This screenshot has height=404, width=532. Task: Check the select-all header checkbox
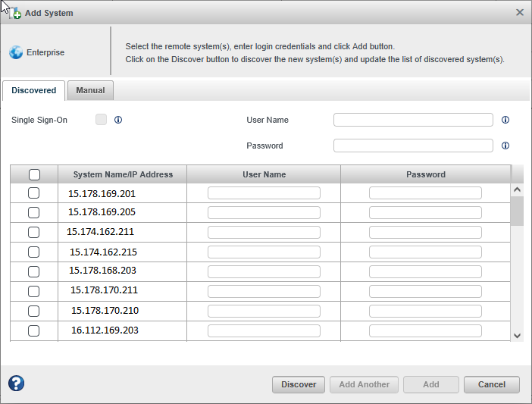pyautogui.click(x=34, y=174)
